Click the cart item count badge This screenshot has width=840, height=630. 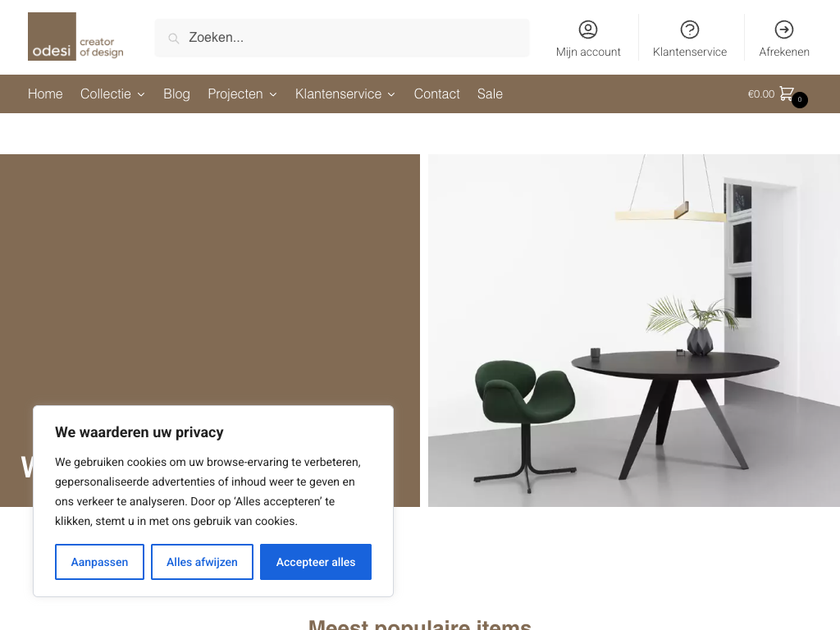click(x=799, y=99)
